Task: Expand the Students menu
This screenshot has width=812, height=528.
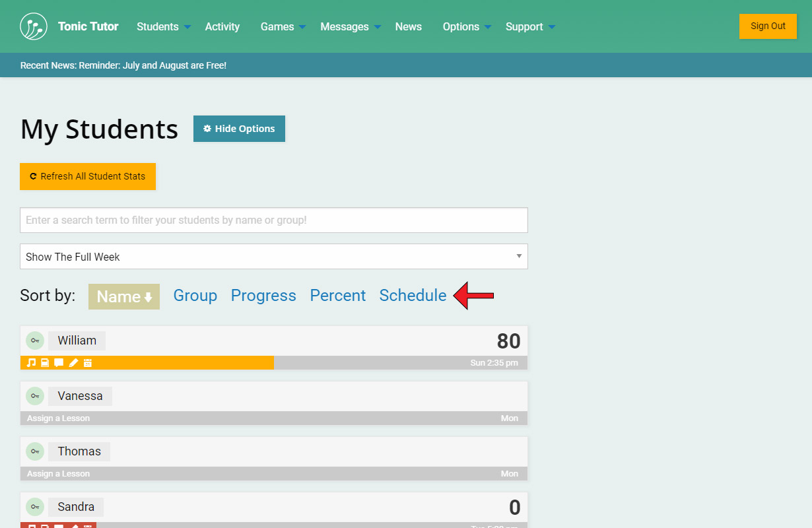Action: coord(164,26)
